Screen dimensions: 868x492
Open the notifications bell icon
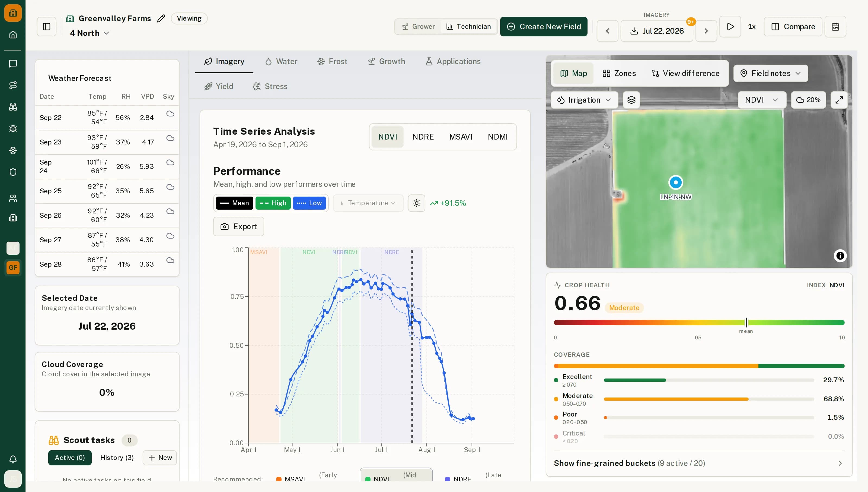[13, 459]
